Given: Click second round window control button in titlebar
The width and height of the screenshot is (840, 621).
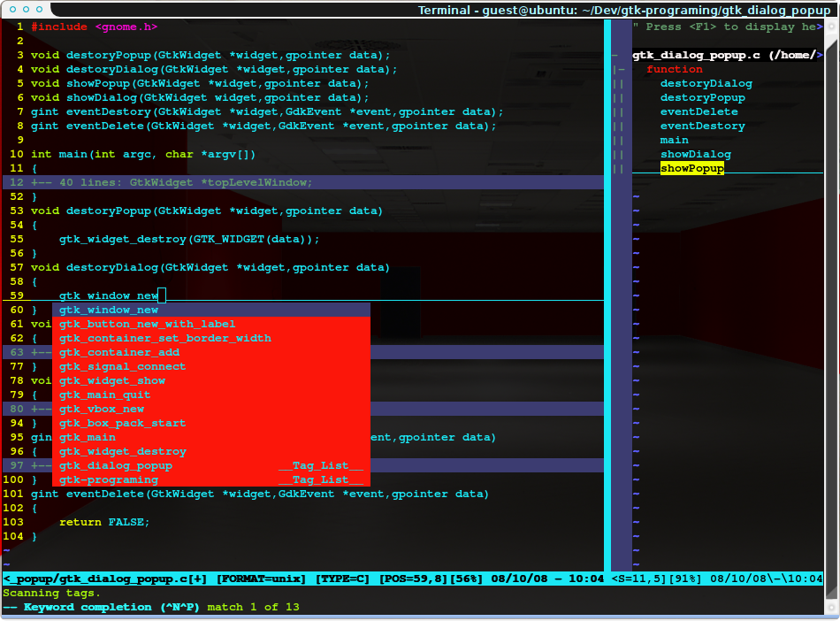Looking at the screenshot, I should (26, 9).
